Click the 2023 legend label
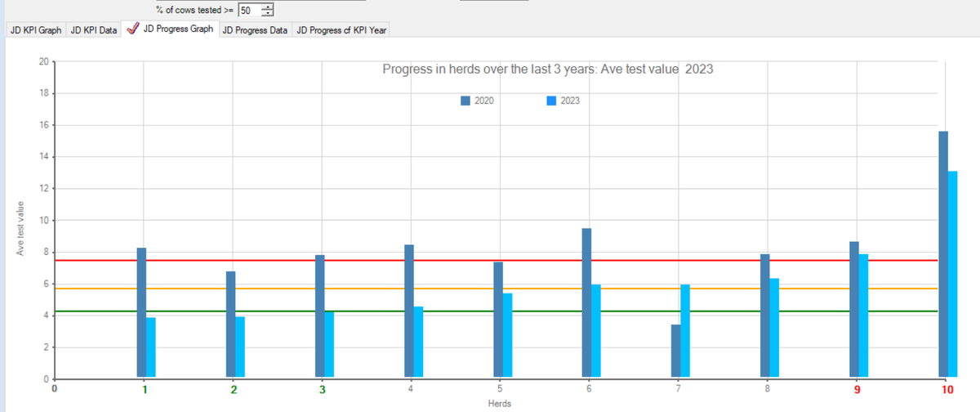 (x=570, y=101)
